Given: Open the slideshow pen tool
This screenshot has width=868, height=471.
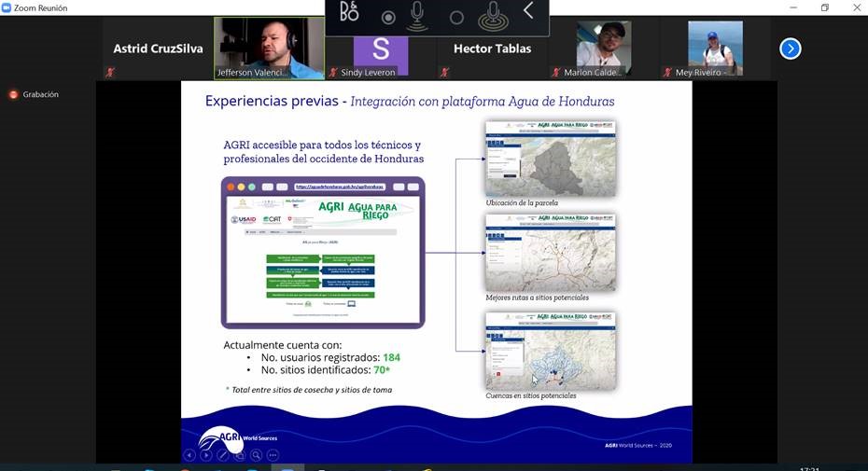Looking at the screenshot, I should point(222,455).
